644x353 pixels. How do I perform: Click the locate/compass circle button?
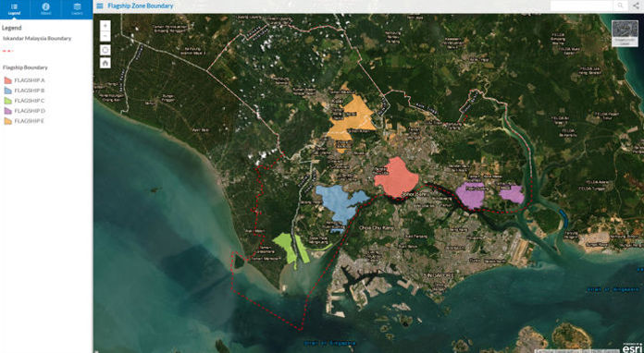[x=105, y=50]
